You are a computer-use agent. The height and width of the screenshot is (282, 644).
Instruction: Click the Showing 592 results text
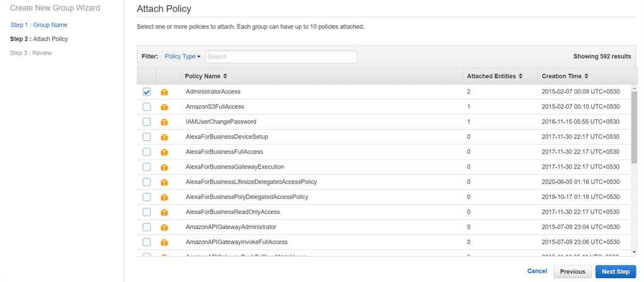[602, 57]
